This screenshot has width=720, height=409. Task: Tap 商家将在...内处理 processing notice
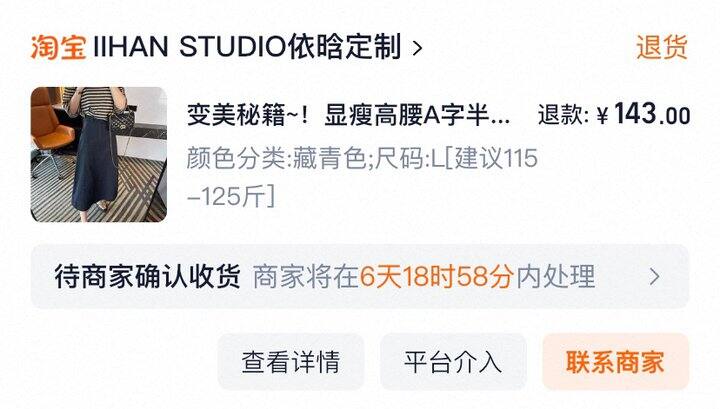[x=424, y=276]
